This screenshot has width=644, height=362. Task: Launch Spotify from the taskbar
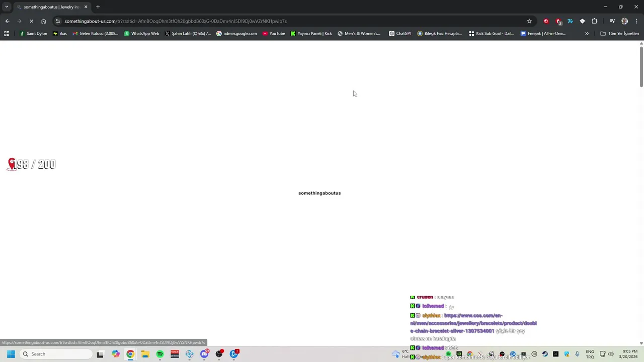[160, 354]
